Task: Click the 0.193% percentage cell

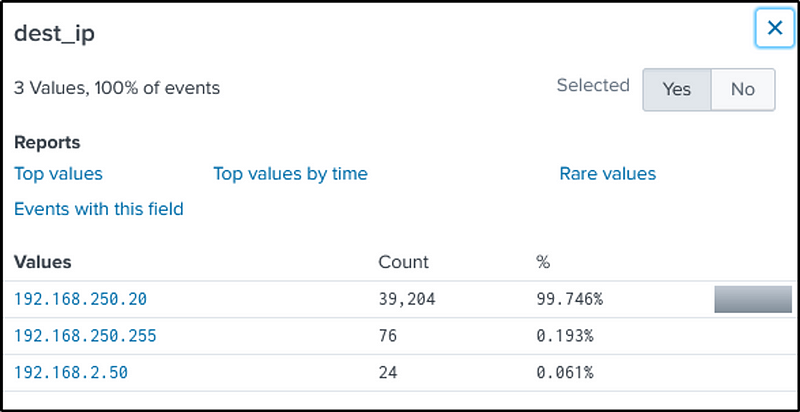Action: click(564, 336)
